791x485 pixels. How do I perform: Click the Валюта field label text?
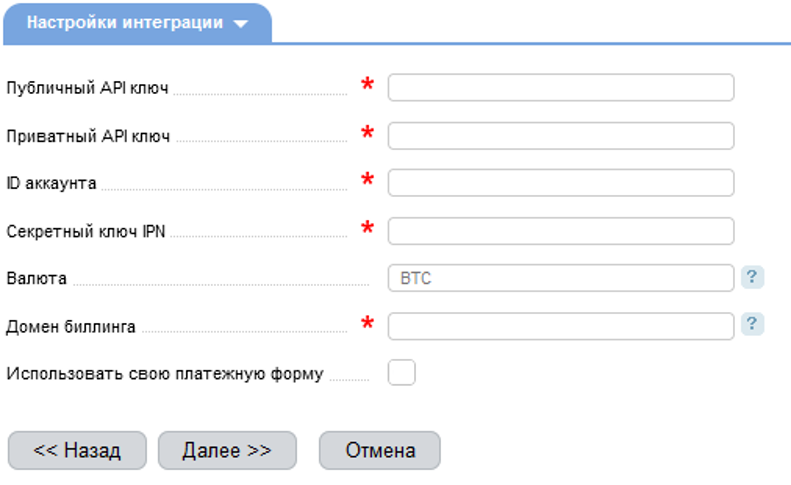point(37,278)
